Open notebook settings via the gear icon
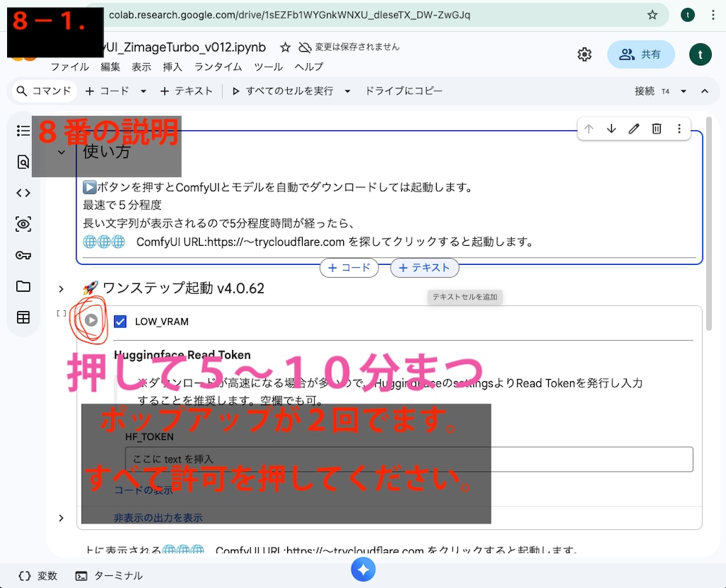The height and width of the screenshot is (588, 726). click(584, 54)
